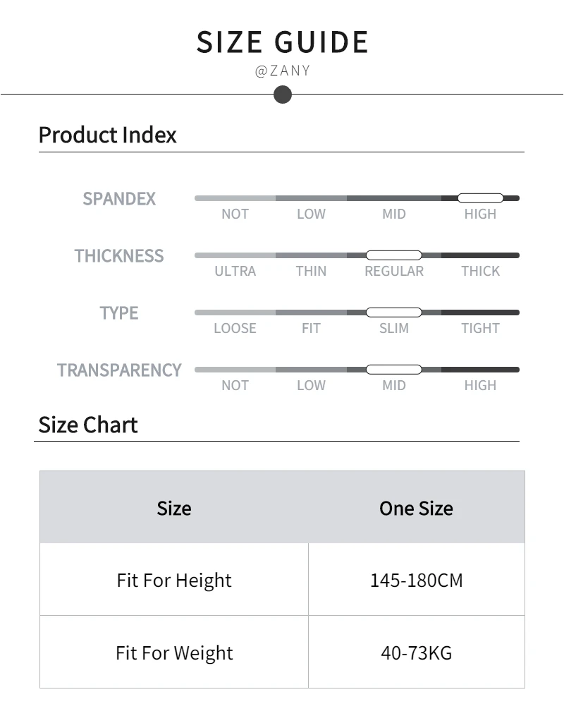Click the Product Index heading
Image resolution: width=564 pixels, height=728 pixels.
click(x=107, y=135)
